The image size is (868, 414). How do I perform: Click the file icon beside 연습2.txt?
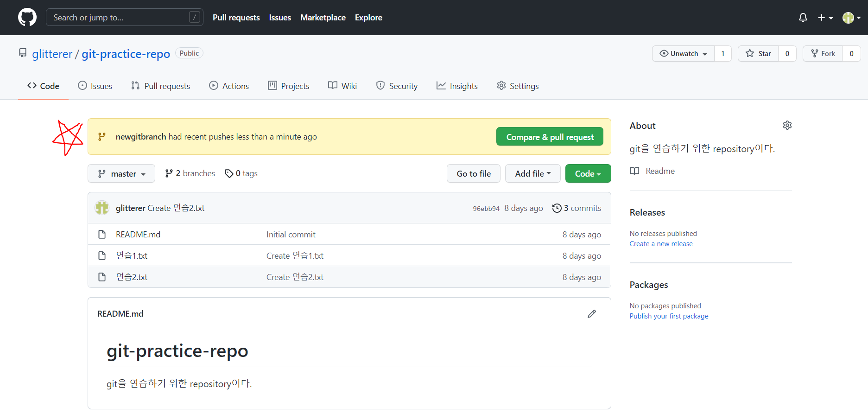[102, 277]
